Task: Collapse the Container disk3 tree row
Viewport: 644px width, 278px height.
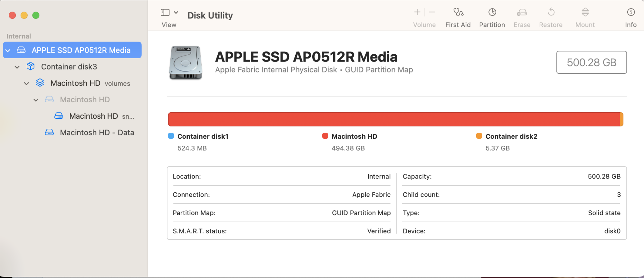Action: pyautogui.click(x=17, y=67)
